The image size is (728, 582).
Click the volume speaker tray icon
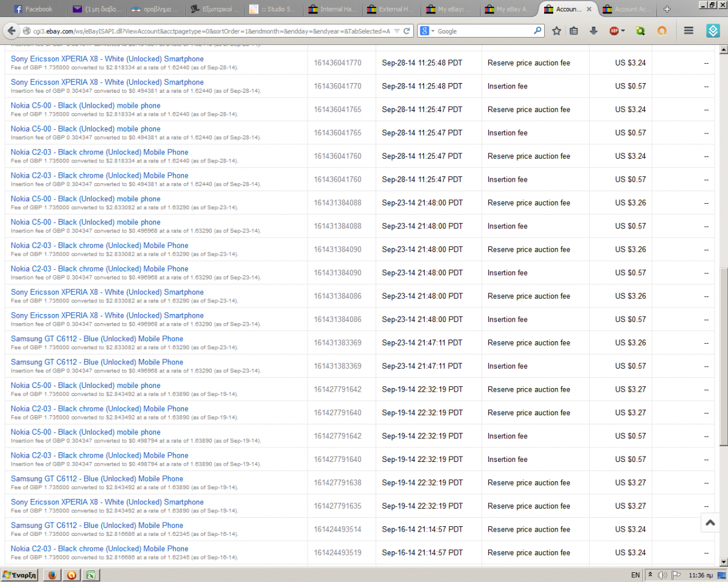[x=662, y=575]
